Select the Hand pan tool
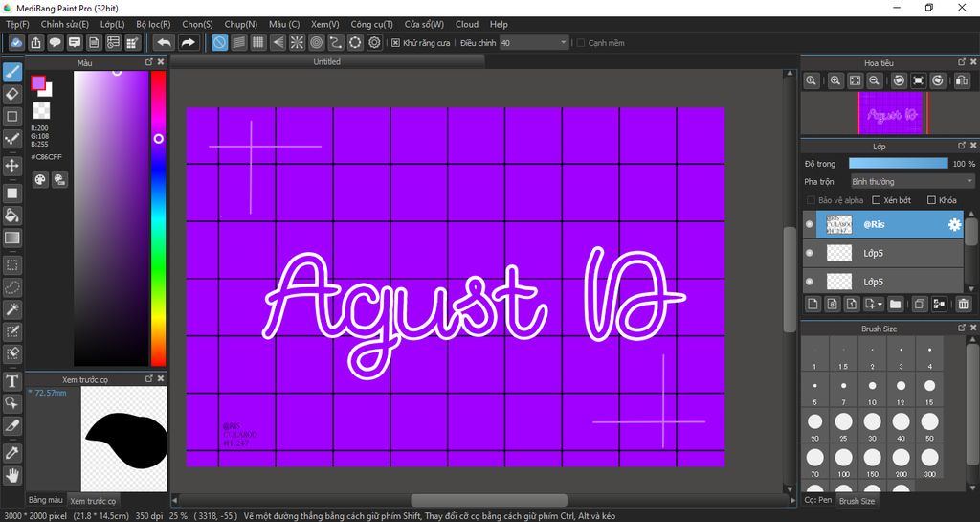Screen dimensions: 980x522 click(x=11, y=475)
